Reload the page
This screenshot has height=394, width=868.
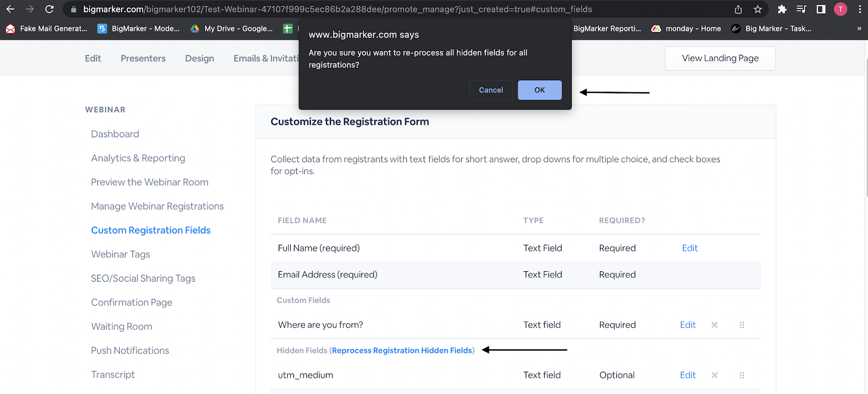(49, 9)
